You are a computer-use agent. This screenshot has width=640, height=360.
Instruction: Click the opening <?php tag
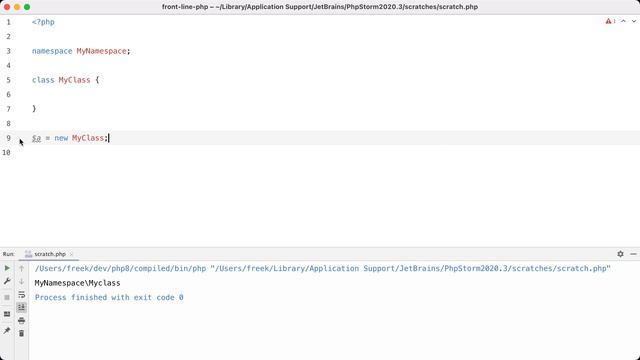tap(43, 22)
